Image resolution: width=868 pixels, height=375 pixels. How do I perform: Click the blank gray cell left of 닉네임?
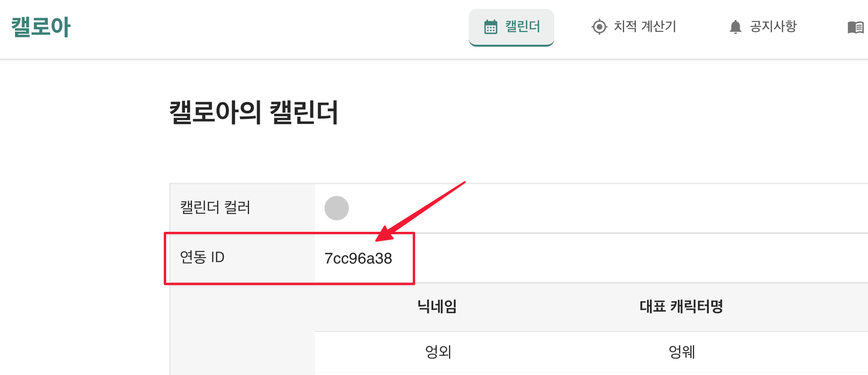coord(242,328)
